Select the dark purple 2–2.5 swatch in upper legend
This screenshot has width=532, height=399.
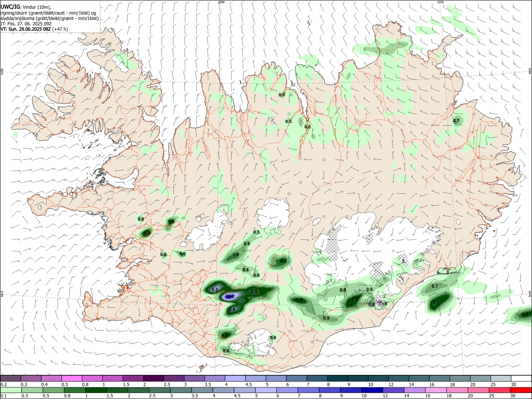(x=153, y=378)
